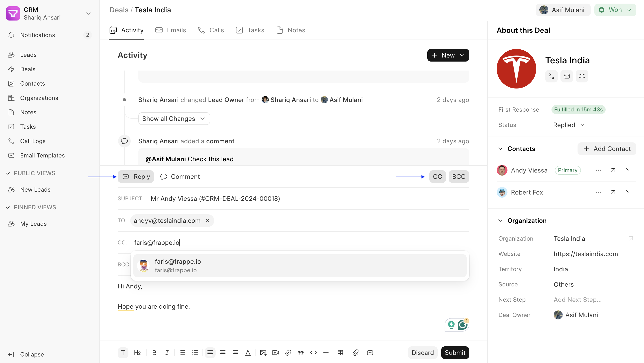
Task: Align text left
Action: [x=210, y=353]
